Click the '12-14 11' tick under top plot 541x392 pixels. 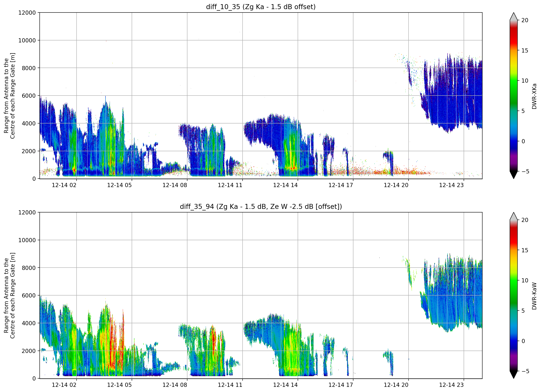pos(230,185)
